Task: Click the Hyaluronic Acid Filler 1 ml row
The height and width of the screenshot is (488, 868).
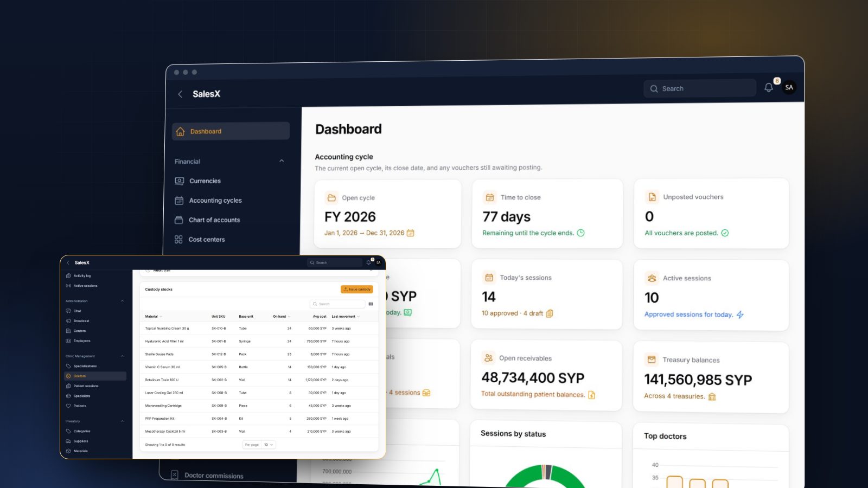Action: pos(259,342)
